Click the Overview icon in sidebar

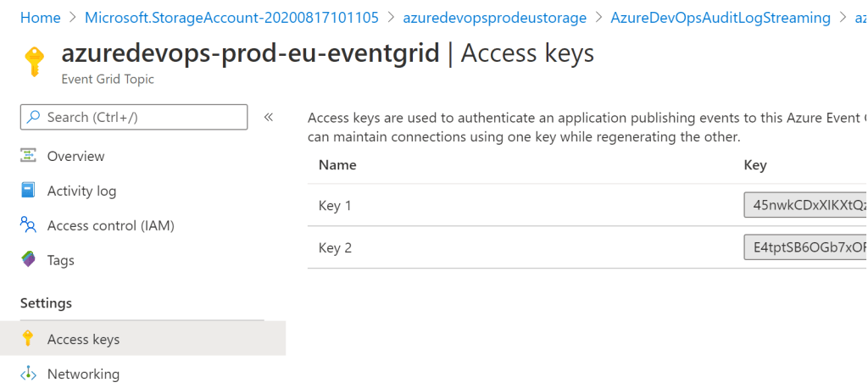pos(29,156)
